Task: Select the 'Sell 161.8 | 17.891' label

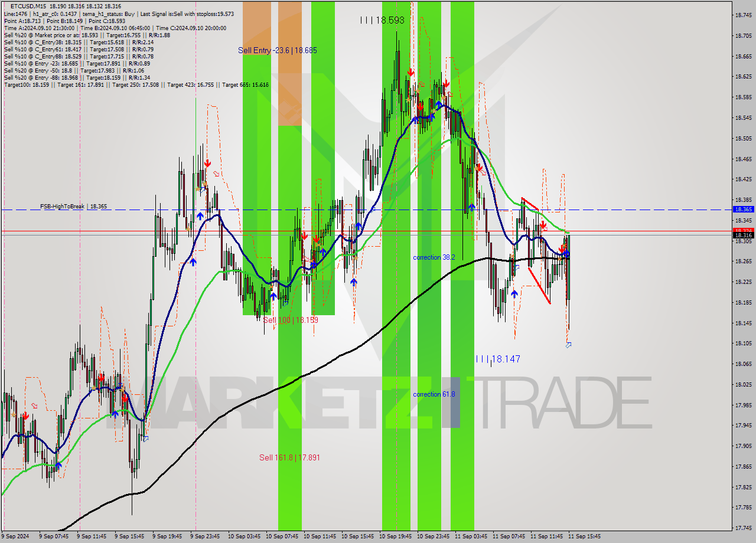Action: (289, 457)
